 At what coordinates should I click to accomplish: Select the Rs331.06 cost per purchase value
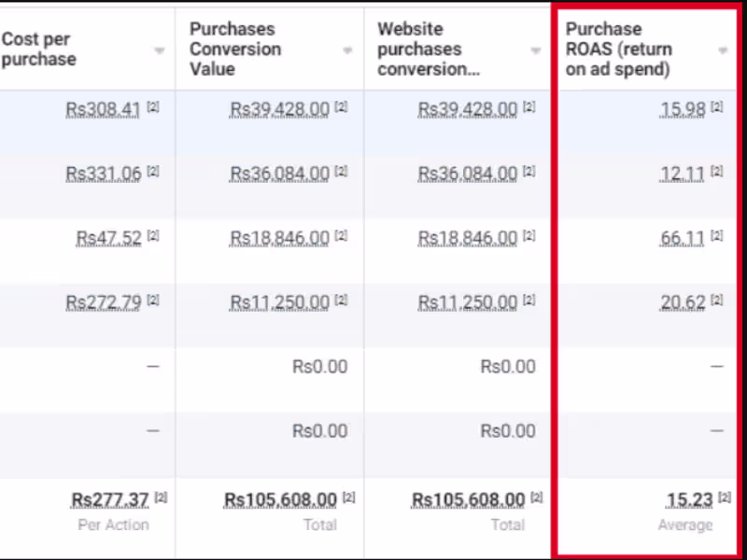103,175
